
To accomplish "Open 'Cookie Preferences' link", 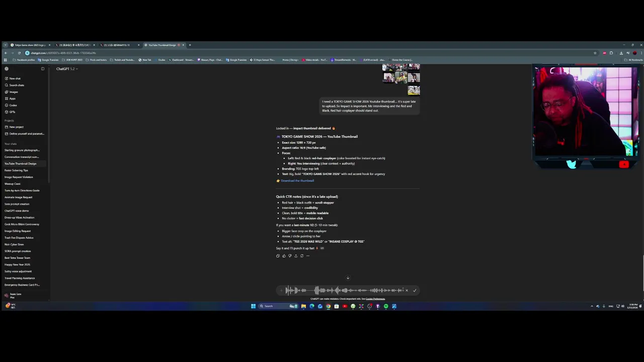I will tap(375, 299).
